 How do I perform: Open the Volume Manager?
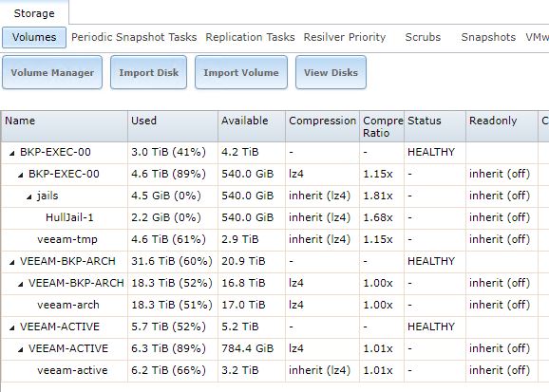(x=52, y=72)
